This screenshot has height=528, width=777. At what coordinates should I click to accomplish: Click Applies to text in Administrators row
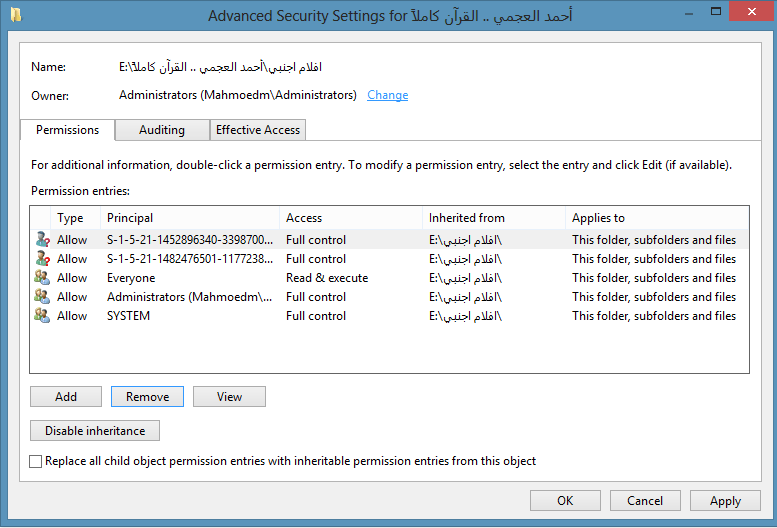coord(654,297)
